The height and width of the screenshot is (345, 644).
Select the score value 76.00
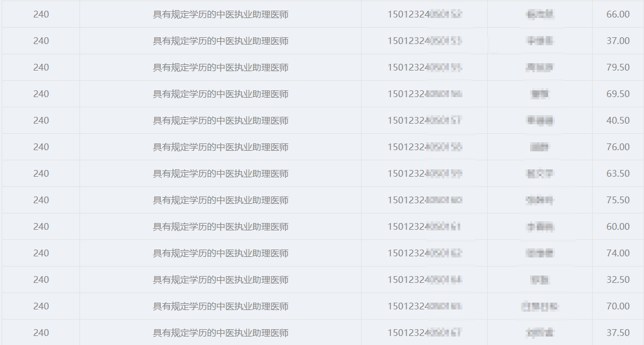tap(617, 147)
